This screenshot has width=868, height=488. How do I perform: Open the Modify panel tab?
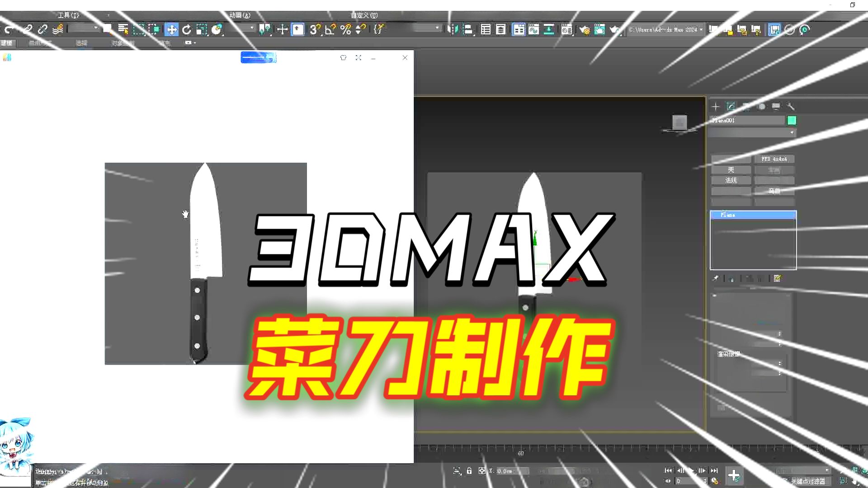(731, 107)
